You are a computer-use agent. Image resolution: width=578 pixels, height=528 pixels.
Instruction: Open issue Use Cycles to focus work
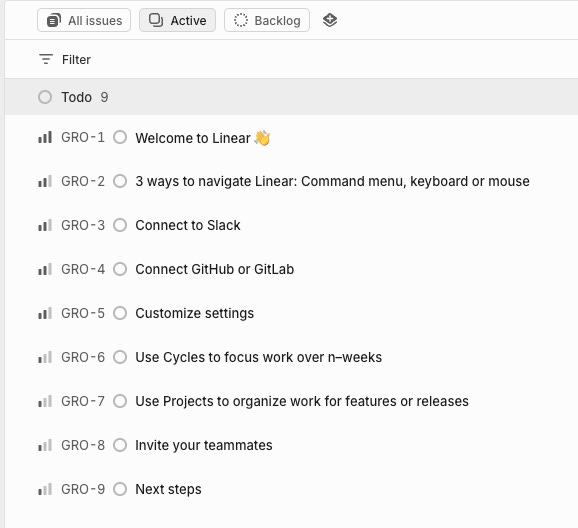258,357
